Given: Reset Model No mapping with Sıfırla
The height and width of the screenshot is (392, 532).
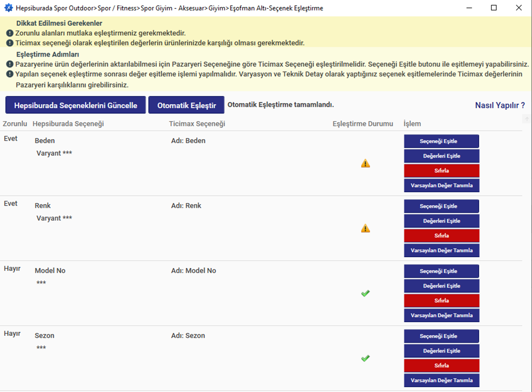Looking at the screenshot, I should pyautogui.click(x=441, y=301).
